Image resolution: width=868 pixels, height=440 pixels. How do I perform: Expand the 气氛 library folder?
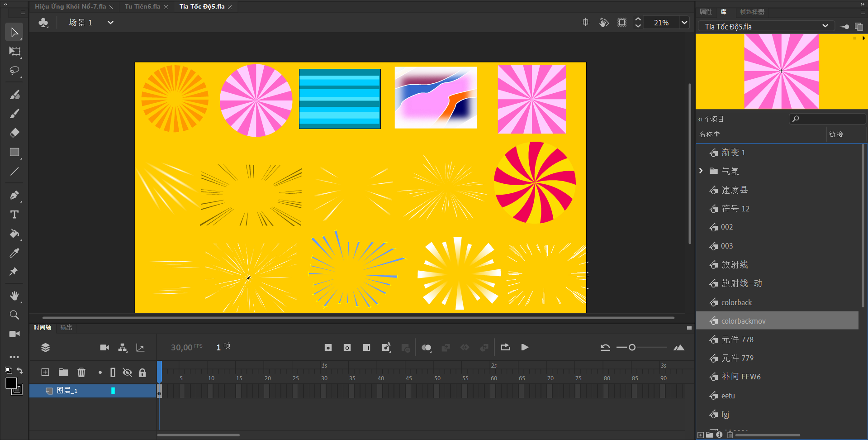pyautogui.click(x=701, y=171)
